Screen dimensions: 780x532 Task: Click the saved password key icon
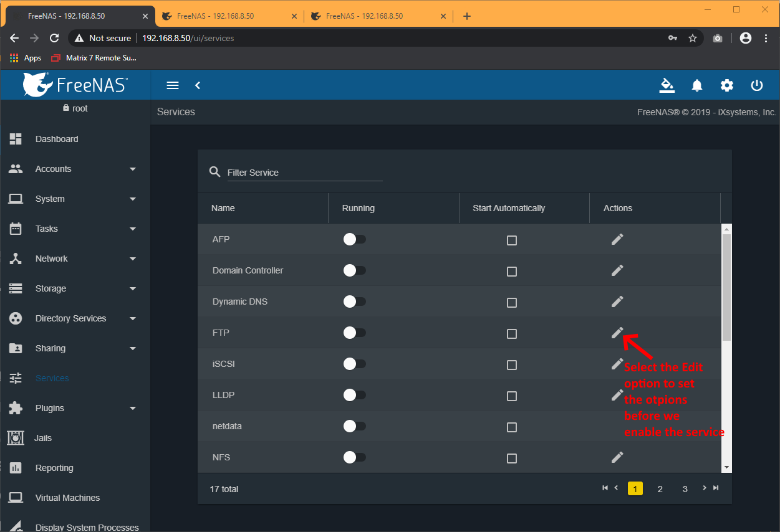point(673,38)
